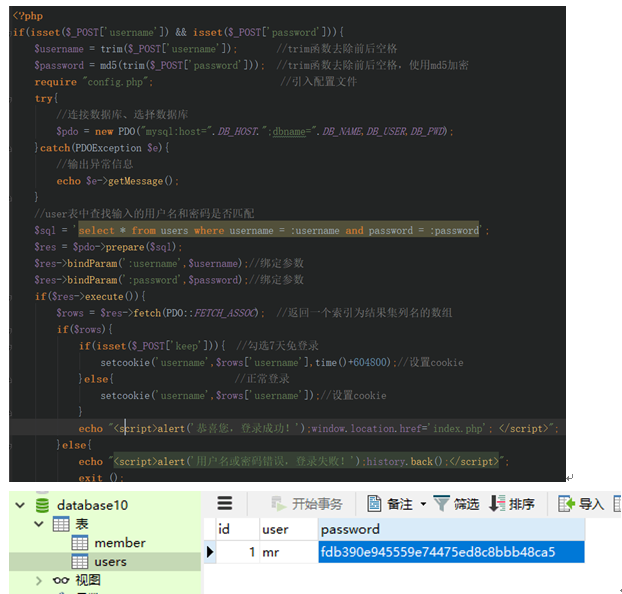Collapse the database10 tree node
Viewport: 622px width, 594px height.
(x=20, y=505)
